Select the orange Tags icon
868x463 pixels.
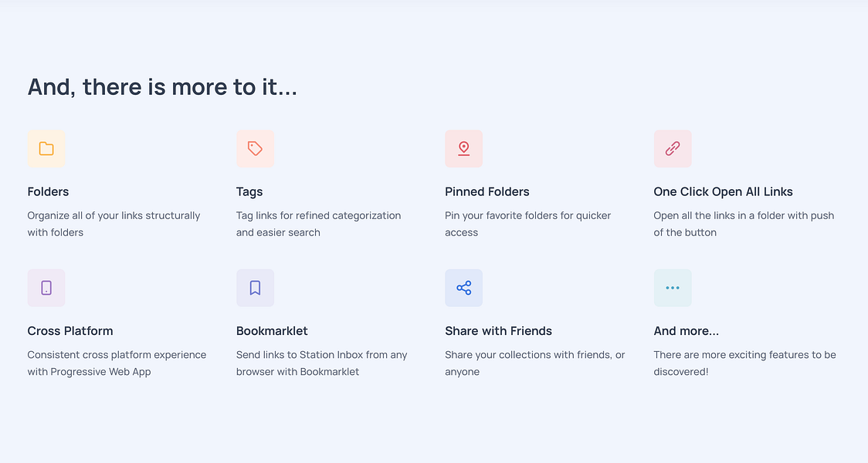(x=255, y=149)
